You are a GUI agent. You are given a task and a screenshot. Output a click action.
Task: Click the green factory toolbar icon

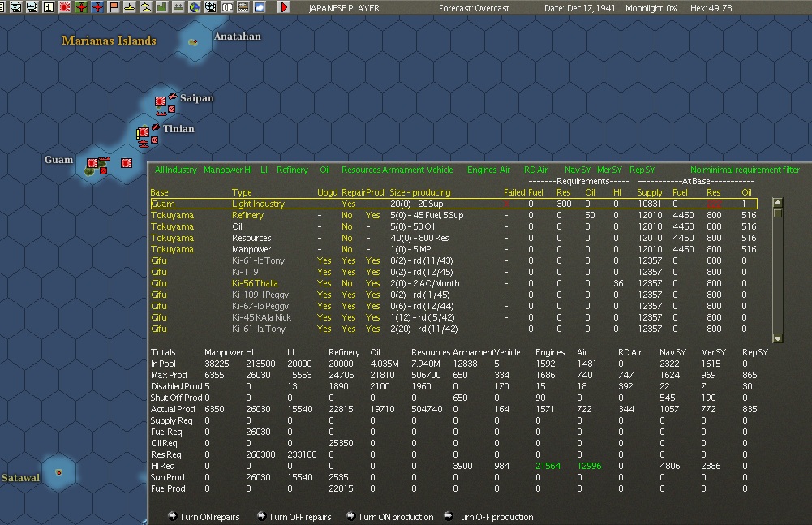(x=162, y=7)
